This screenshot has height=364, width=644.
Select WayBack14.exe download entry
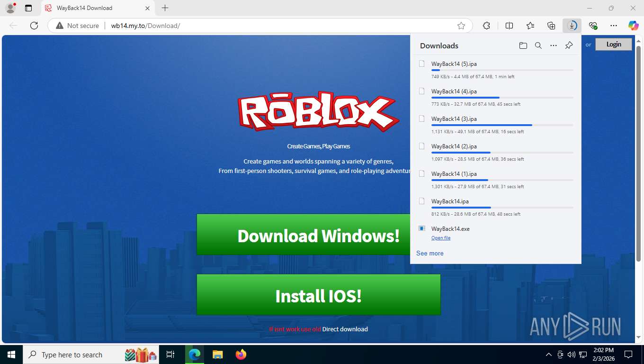pyautogui.click(x=495, y=233)
